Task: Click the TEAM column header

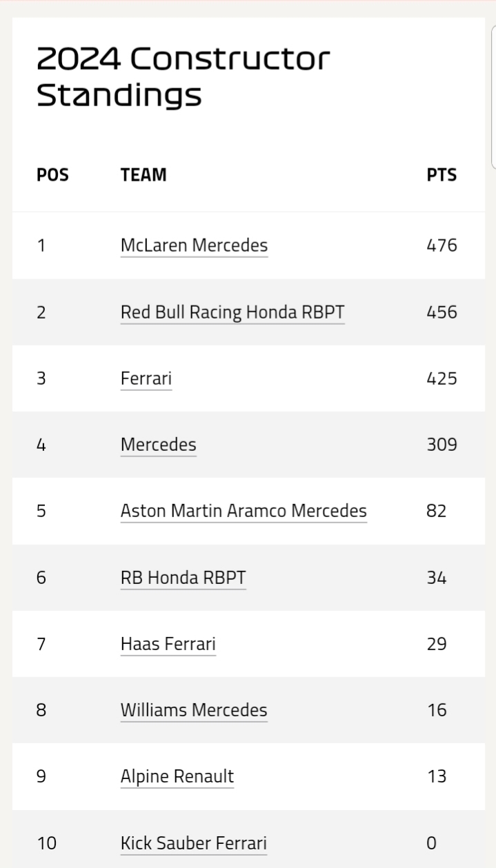Action: tap(143, 175)
